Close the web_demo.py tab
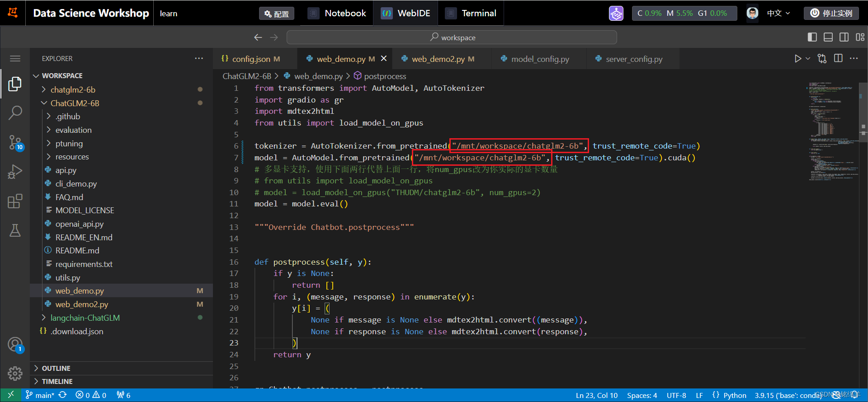868x402 pixels. 384,58
